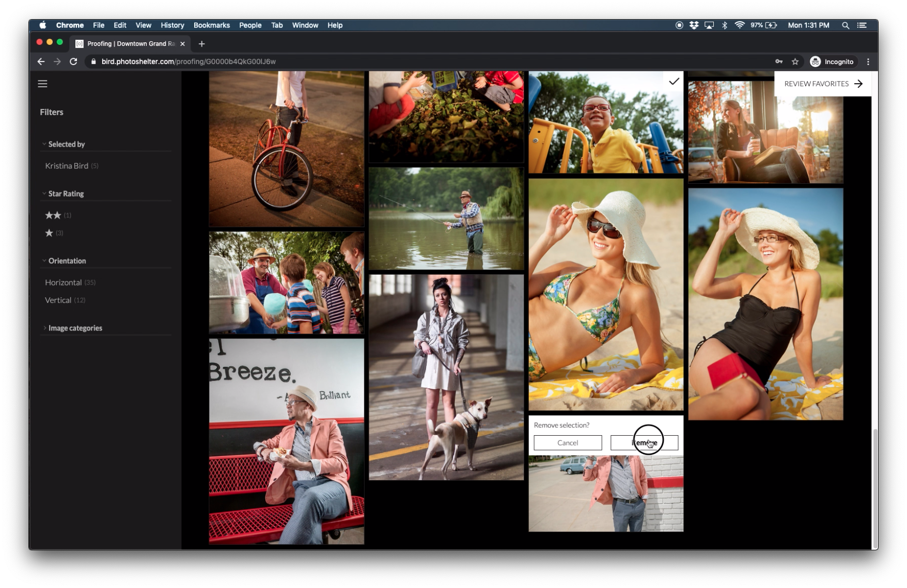View the site lock security info
Screen dimensions: 907x588
pos(93,61)
